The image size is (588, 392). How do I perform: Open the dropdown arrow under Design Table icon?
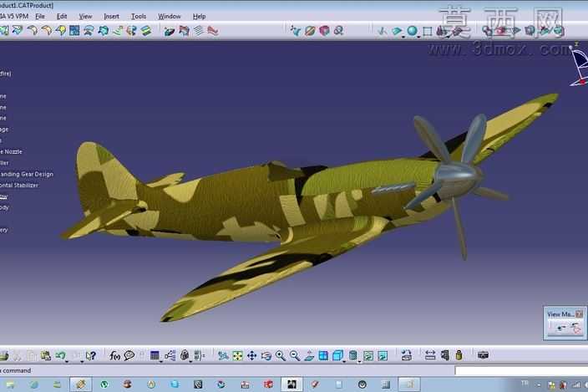pos(160,362)
